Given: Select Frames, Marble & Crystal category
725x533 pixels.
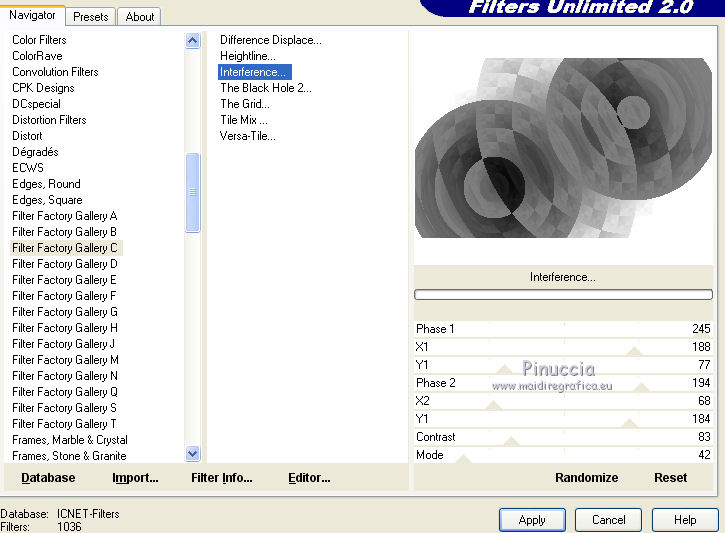Looking at the screenshot, I should pos(70,440).
